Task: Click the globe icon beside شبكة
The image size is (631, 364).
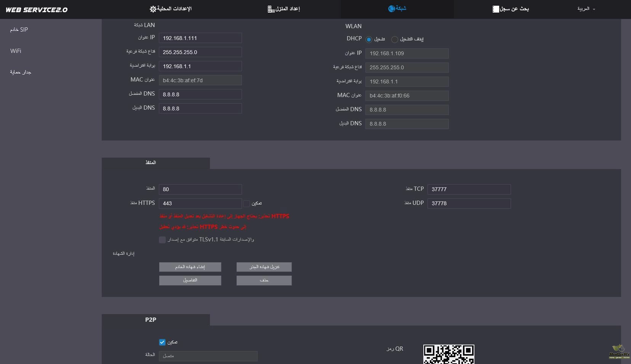Action: click(x=391, y=9)
